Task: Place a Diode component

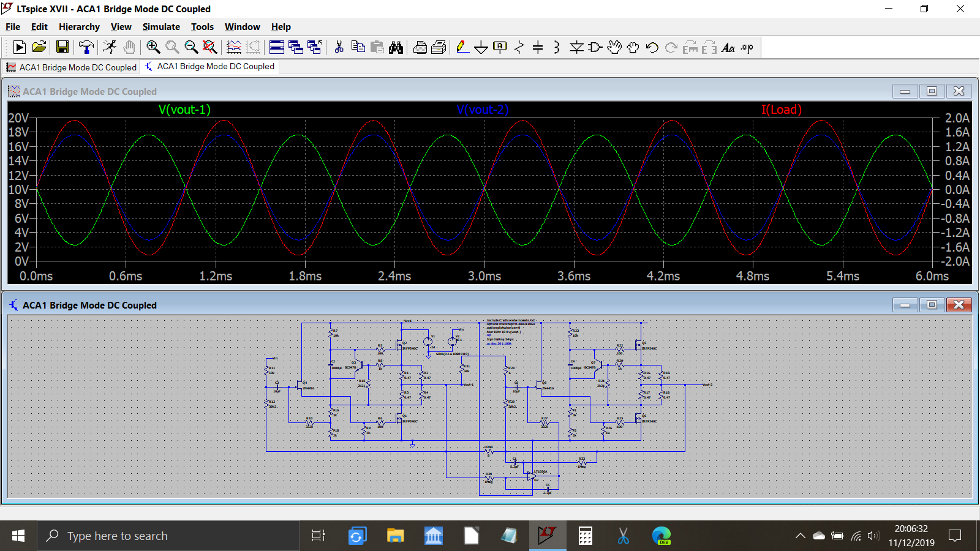Action: point(576,47)
